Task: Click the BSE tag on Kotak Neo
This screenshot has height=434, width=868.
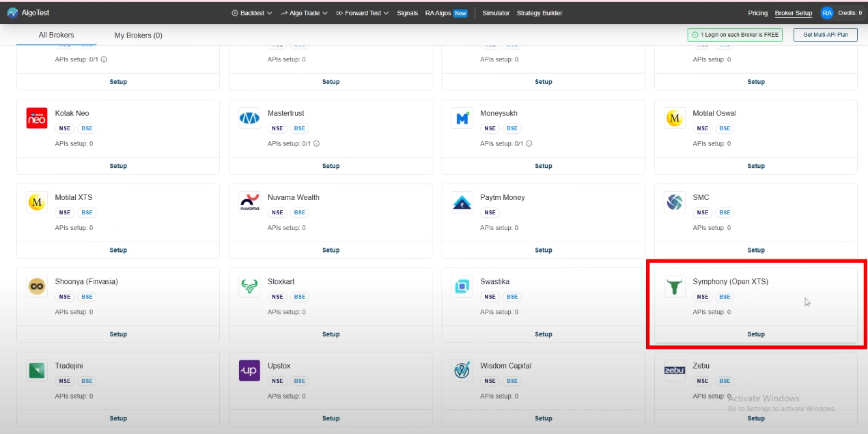Action: coord(87,128)
